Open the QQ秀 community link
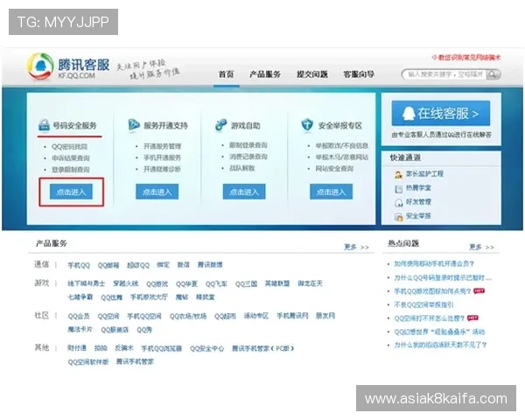The height and width of the screenshot is (420, 525). 144,330
